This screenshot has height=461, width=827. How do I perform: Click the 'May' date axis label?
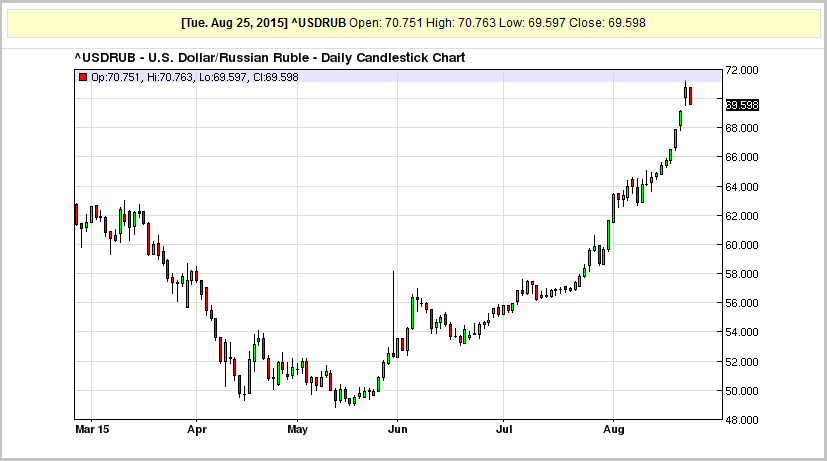297,430
